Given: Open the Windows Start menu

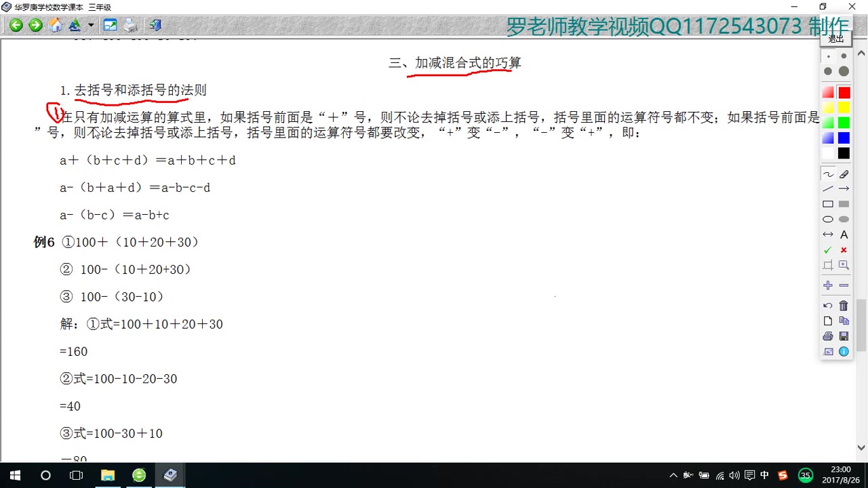Looking at the screenshot, I should (15, 475).
